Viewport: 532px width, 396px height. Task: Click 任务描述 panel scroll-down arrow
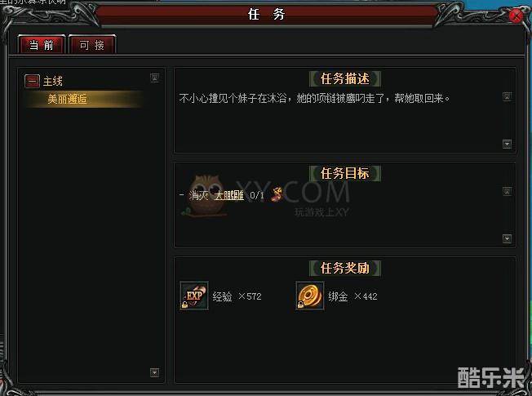click(x=507, y=144)
